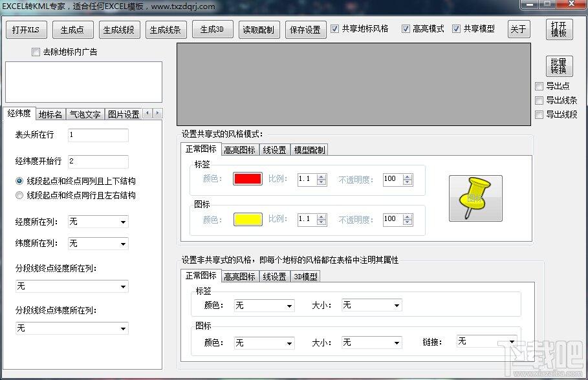Click the 生成3D button
Screen dimensions: 588x380
[212, 30]
